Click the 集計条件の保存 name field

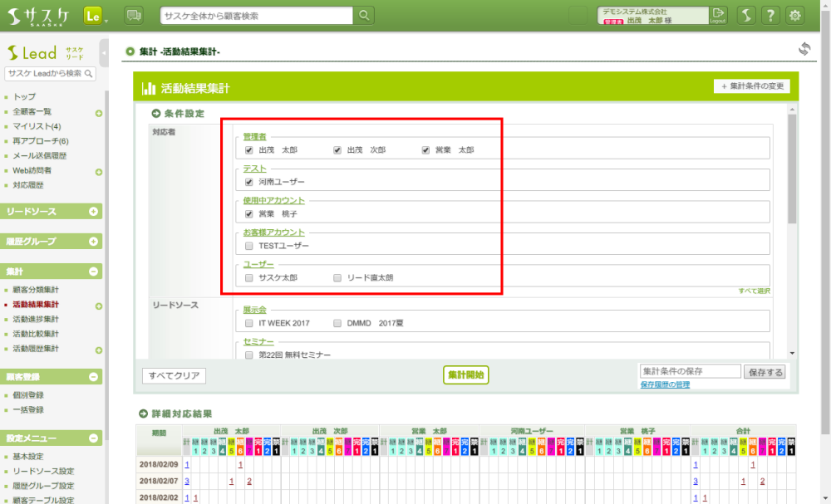pos(689,372)
